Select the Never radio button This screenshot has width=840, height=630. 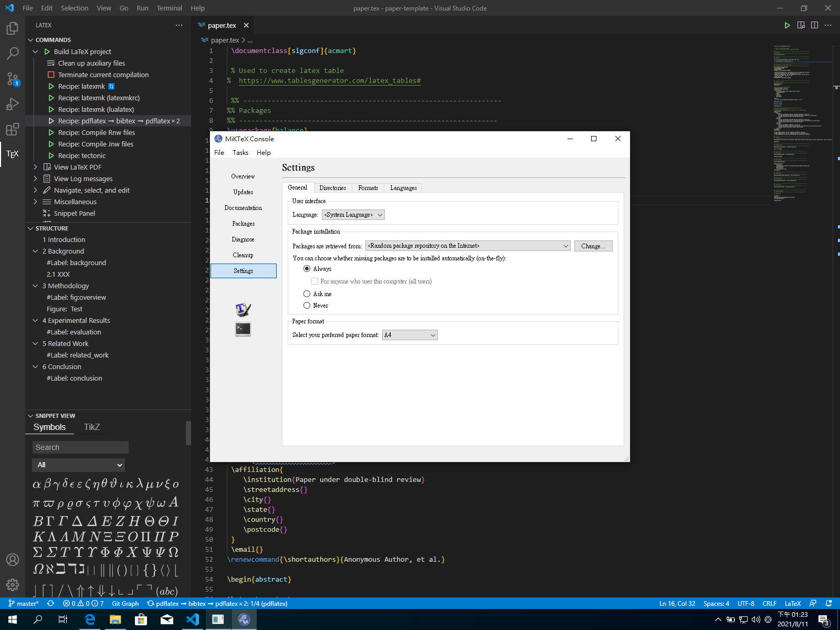(x=307, y=306)
